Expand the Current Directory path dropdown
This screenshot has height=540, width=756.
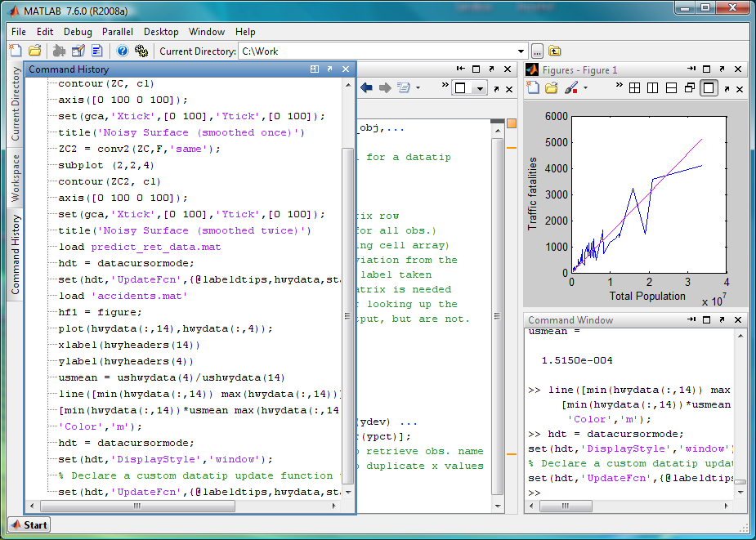pyautogui.click(x=521, y=51)
